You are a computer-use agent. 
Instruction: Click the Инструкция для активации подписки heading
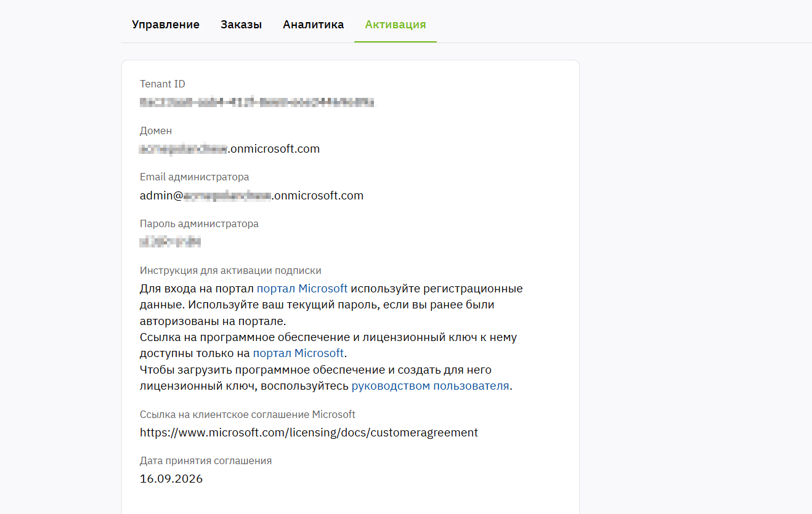click(x=230, y=271)
